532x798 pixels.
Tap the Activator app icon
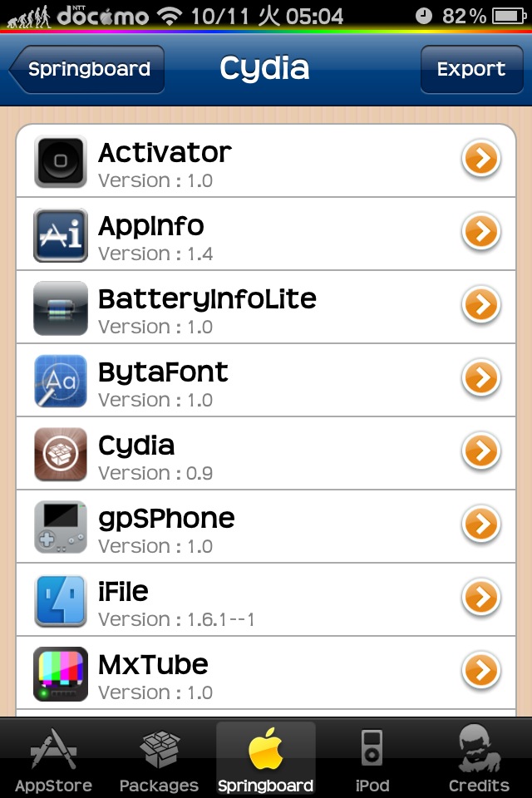tap(61, 161)
